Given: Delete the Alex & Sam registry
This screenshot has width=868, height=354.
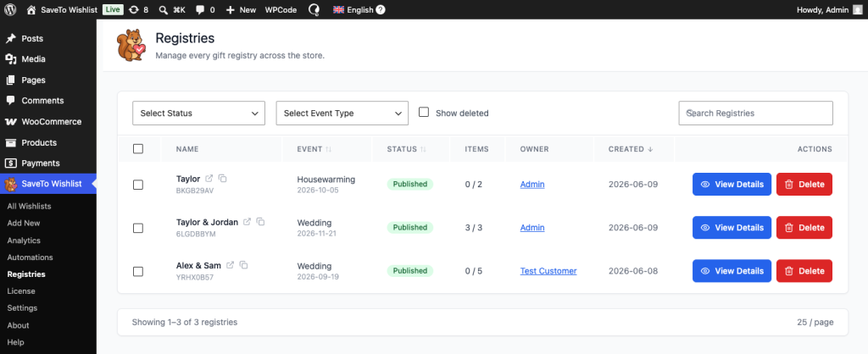Looking at the screenshot, I should coord(804,270).
